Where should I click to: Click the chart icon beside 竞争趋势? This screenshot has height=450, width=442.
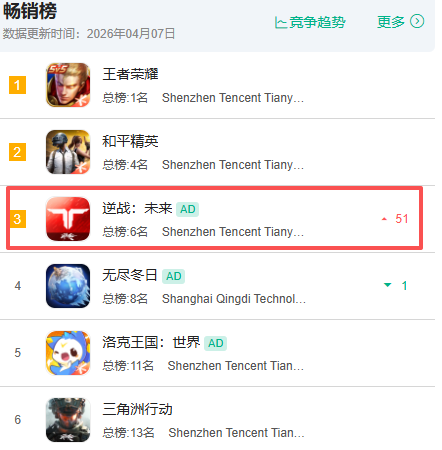(281, 23)
